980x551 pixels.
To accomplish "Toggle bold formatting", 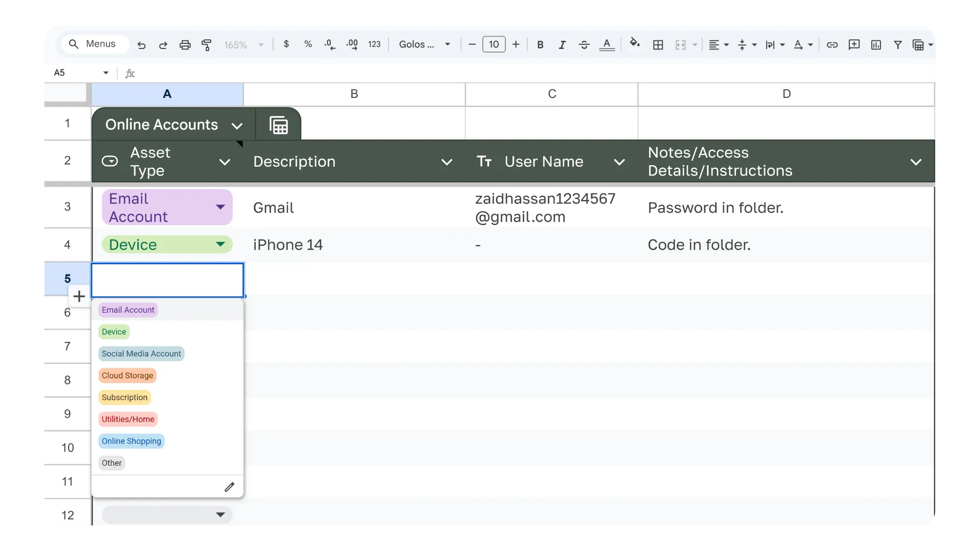I will click(x=540, y=45).
